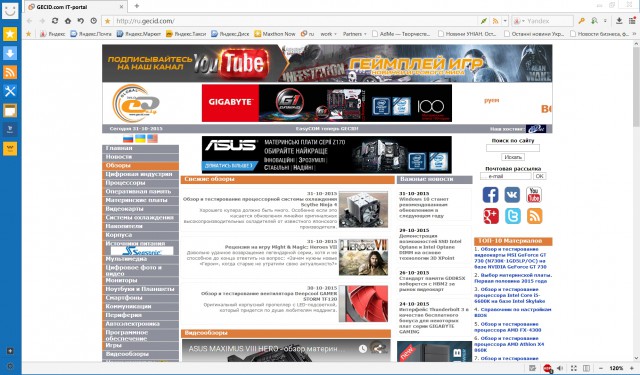Toggle split screen view icon
The image size is (640, 375).
tap(586, 368)
